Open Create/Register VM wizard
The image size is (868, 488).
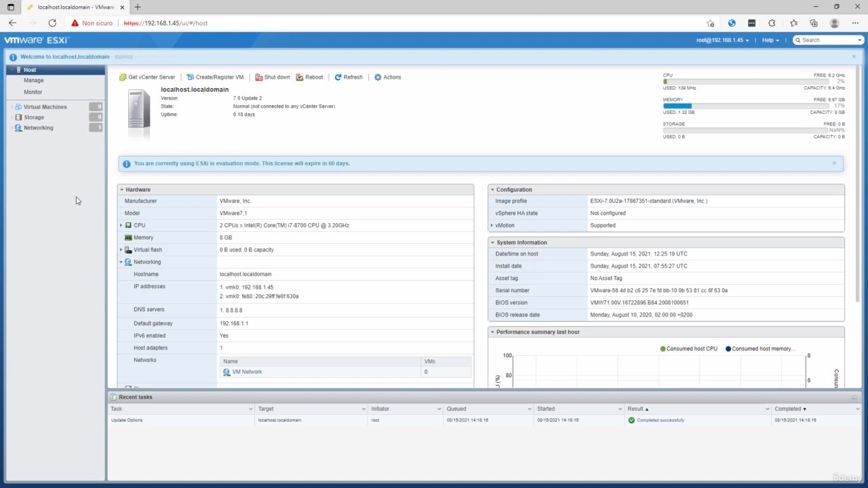(215, 77)
